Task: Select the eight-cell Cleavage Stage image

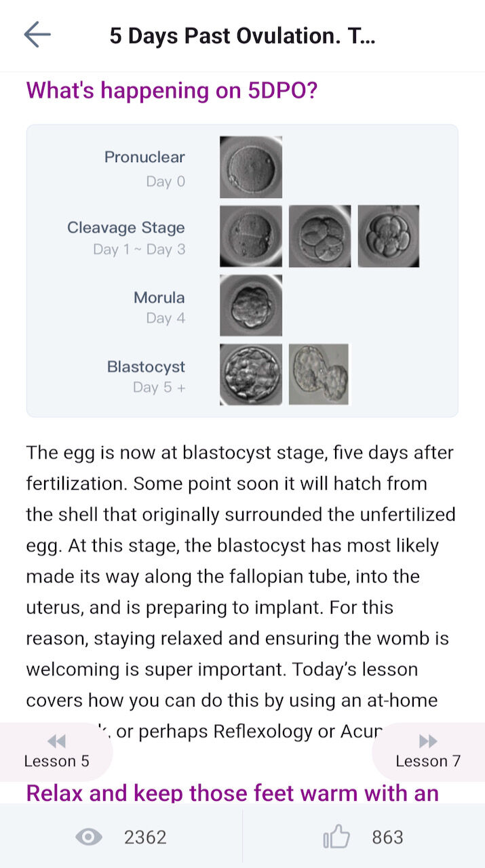Action: click(389, 236)
